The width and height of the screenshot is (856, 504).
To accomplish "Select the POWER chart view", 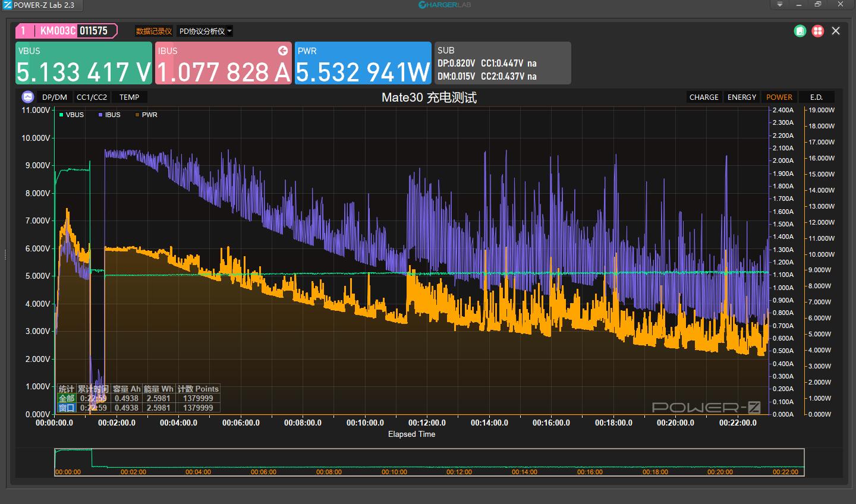I will [x=779, y=97].
